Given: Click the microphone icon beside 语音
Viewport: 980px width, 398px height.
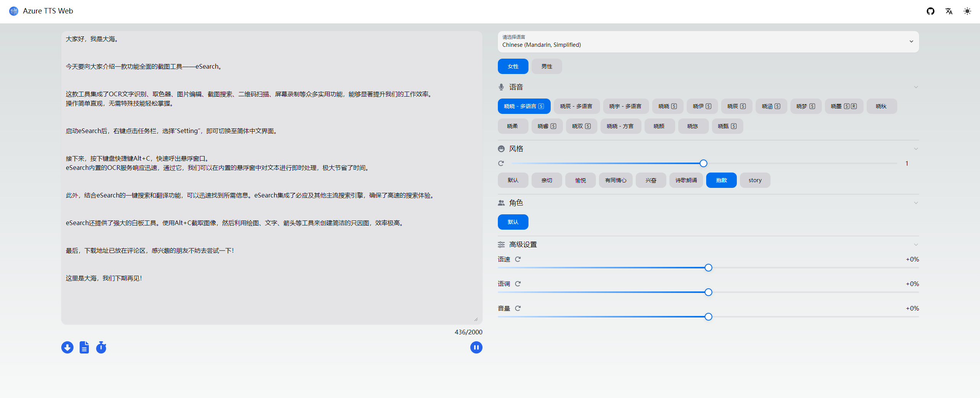Looking at the screenshot, I should pos(501,87).
